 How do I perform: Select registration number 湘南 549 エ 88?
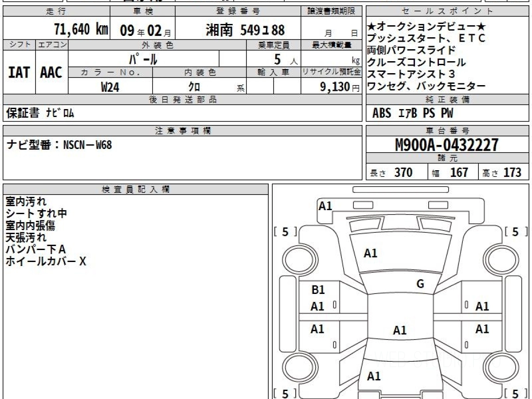coord(245,30)
